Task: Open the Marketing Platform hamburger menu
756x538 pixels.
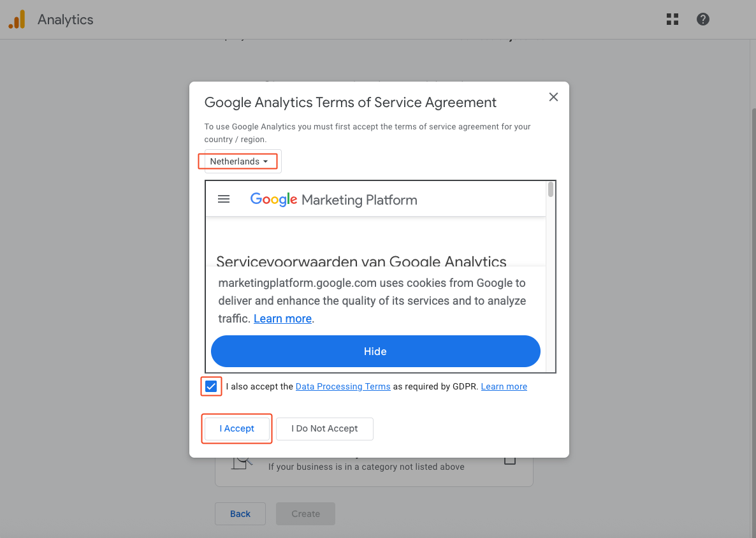Action: tap(224, 199)
